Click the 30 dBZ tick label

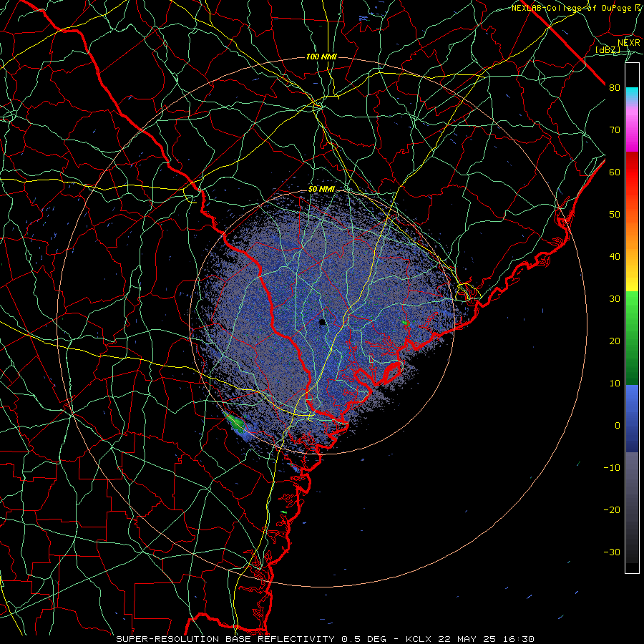615,298
